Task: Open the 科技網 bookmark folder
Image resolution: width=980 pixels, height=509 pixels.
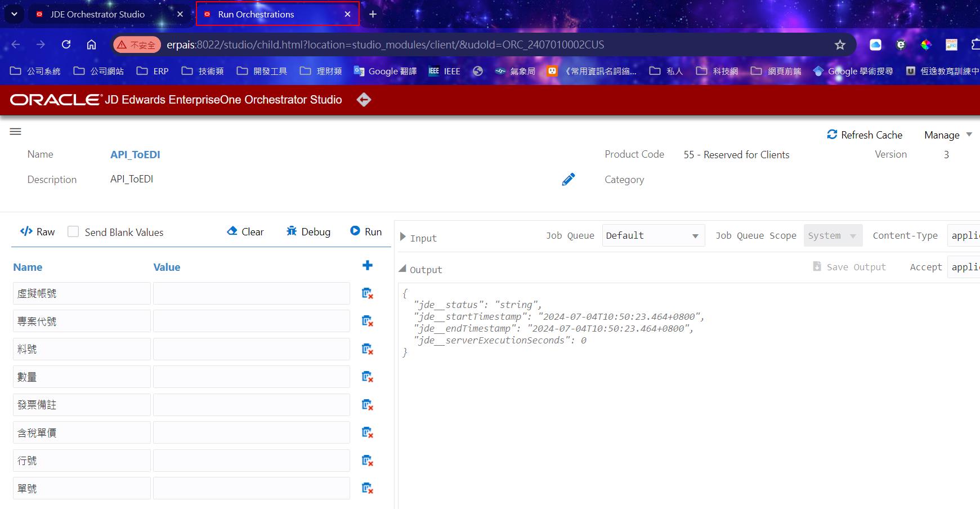Action: (717, 71)
